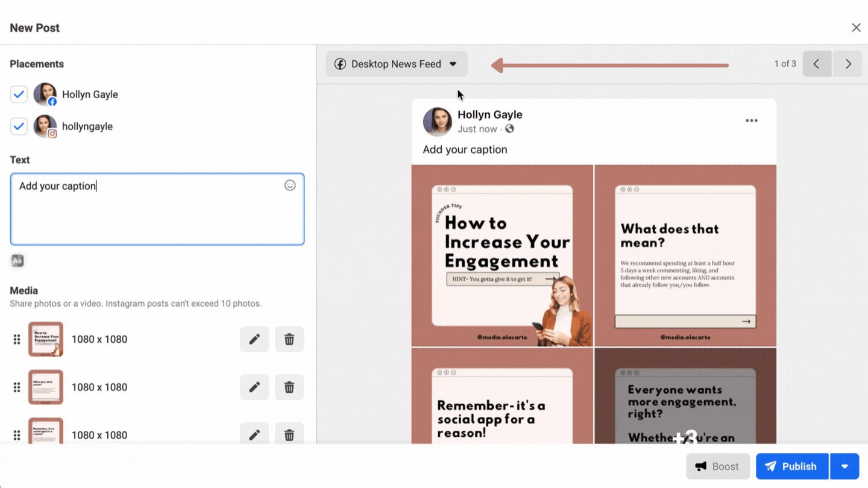The width and height of the screenshot is (868, 488).
Task: Open the emoji picker in caption box
Action: [x=290, y=186]
